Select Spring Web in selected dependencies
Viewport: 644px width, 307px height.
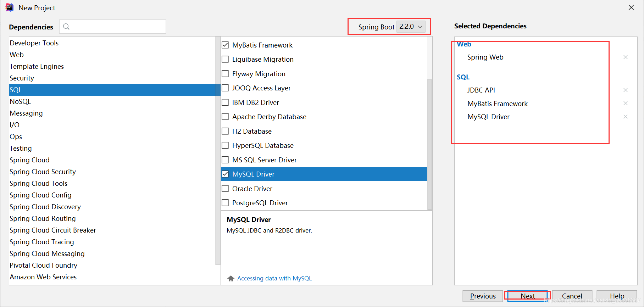coord(485,57)
